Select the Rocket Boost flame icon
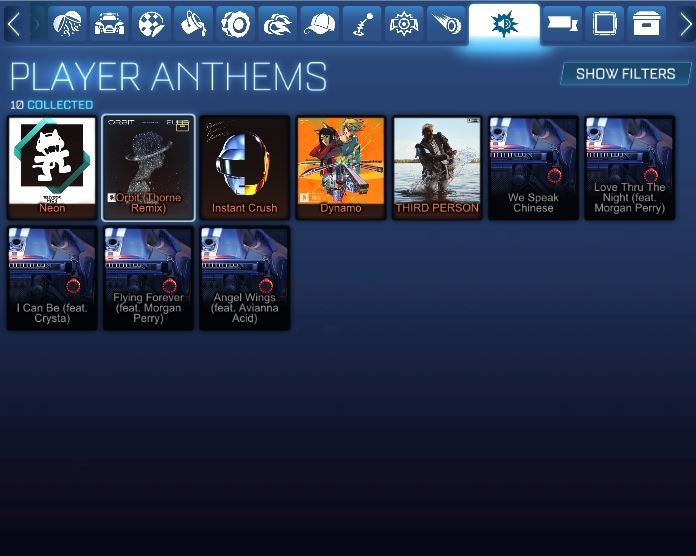This screenshot has width=696, height=556. pos(277,24)
